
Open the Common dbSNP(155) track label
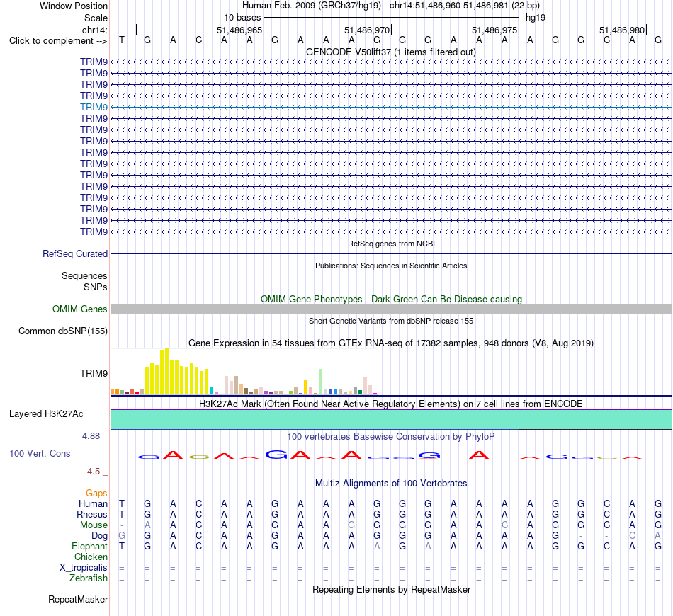pyautogui.click(x=63, y=331)
